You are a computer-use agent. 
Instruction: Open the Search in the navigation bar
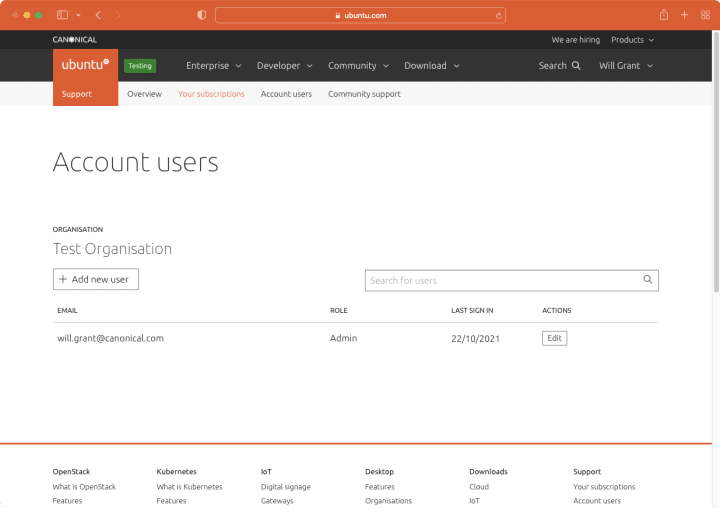(x=559, y=66)
